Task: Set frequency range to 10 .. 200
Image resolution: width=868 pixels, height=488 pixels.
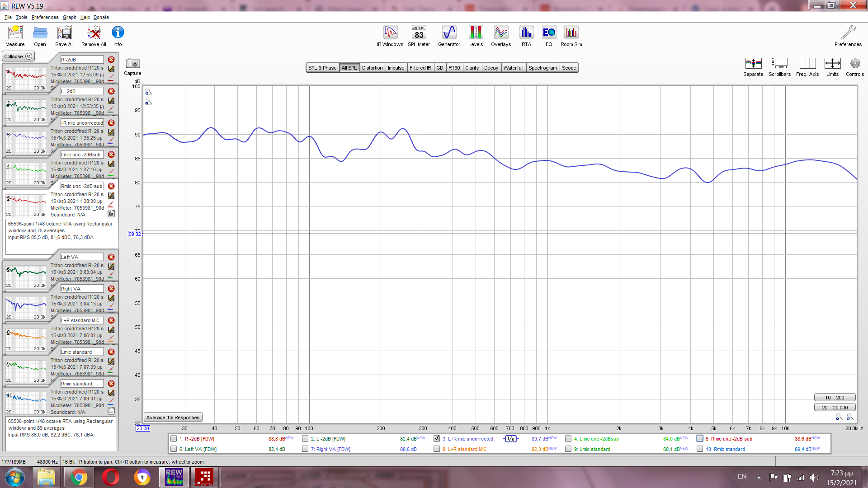Action: (835, 398)
